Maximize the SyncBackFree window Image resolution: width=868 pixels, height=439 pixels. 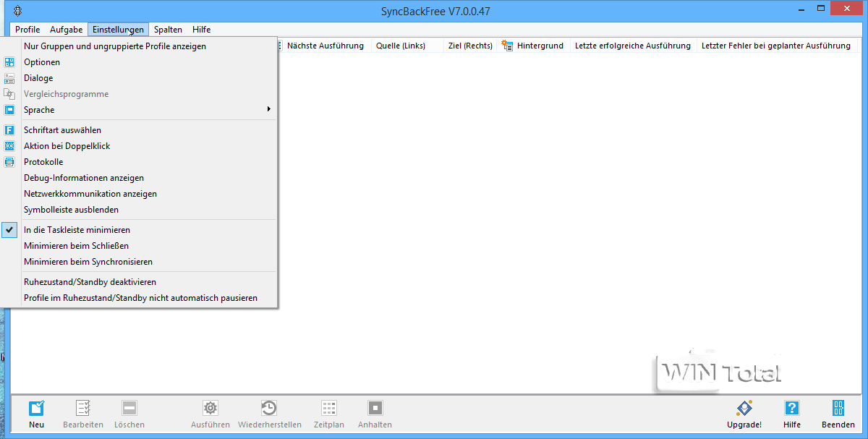click(820, 9)
